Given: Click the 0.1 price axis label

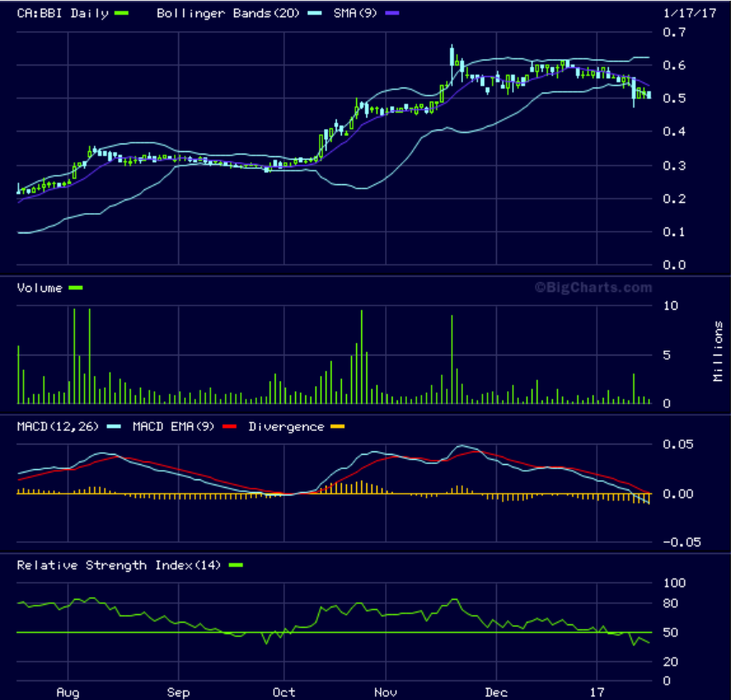Looking at the screenshot, I should click(674, 232).
